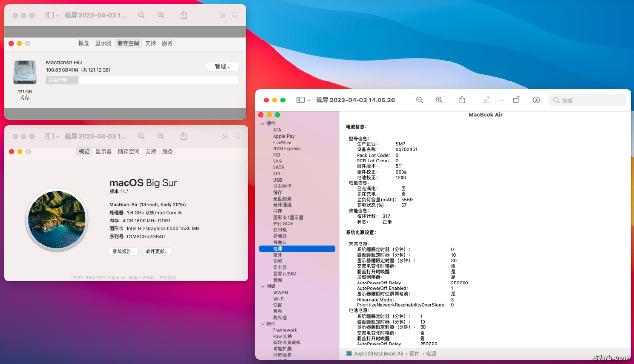Collapse the 网络 section in sidebar
634x364 pixels.
click(263, 286)
